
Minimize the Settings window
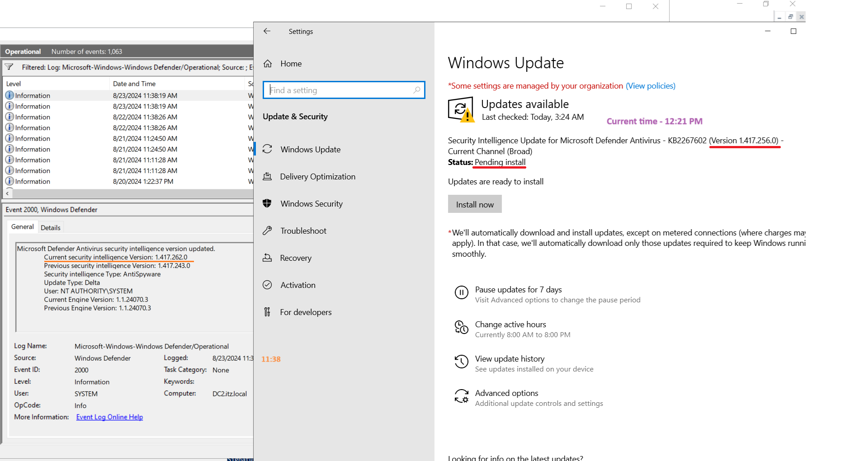click(x=767, y=31)
